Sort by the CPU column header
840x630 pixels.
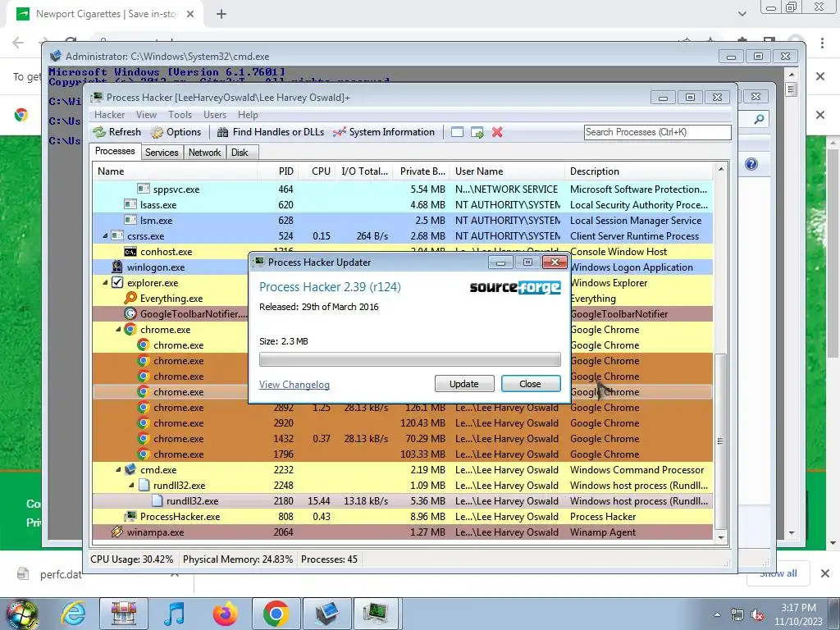(x=316, y=171)
